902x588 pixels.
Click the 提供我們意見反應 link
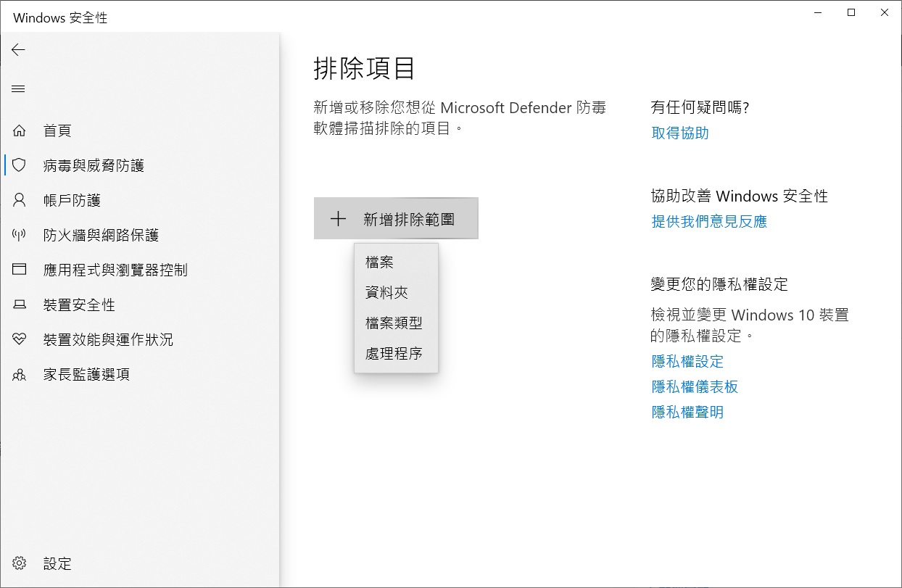point(709,222)
